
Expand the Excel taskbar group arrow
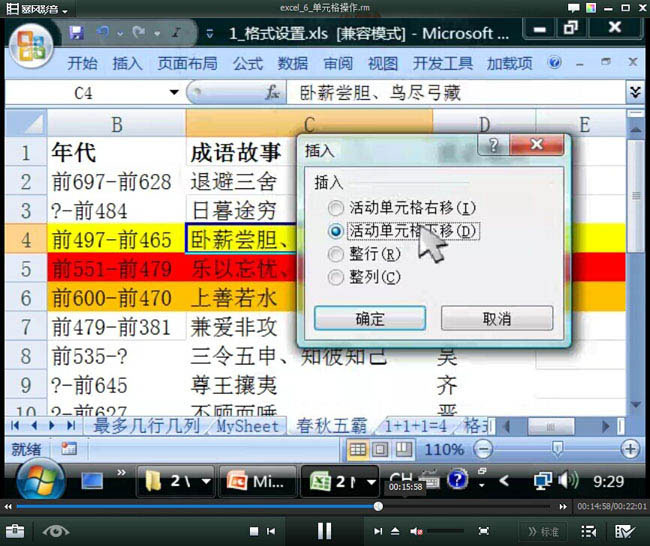pos(371,481)
